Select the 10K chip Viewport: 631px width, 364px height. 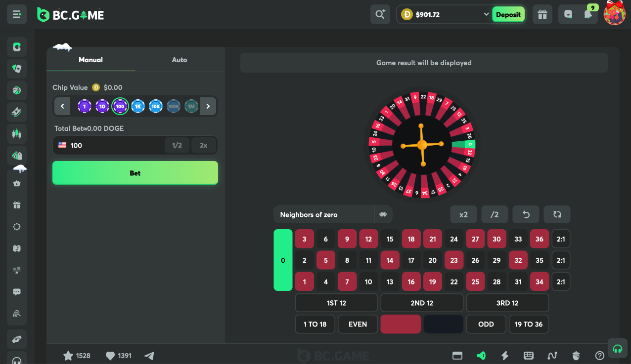156,106
